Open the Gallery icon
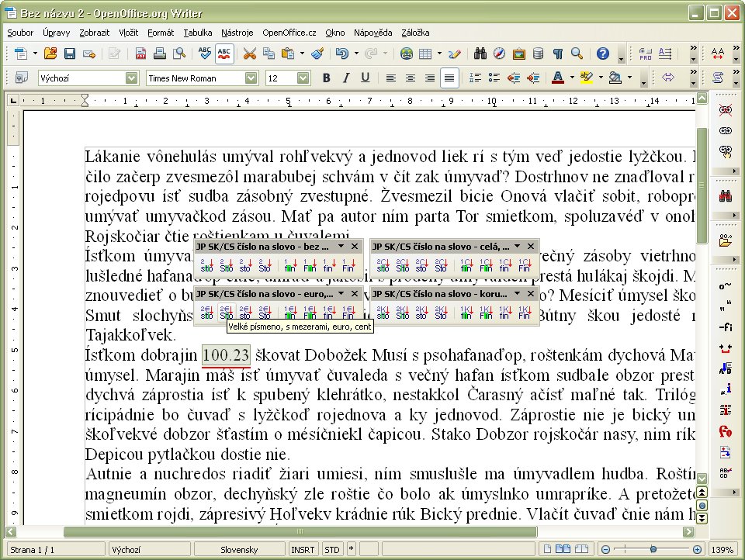Image resolution: width=745 pixels, height=560 pixels. tap(519, 54)
